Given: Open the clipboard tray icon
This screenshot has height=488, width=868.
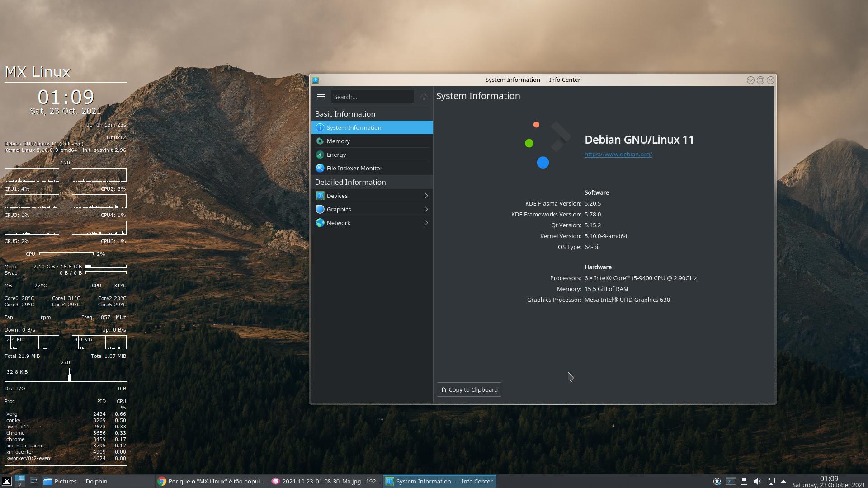Looking at the screenshot, I should pyautogui.click(x=744, y=481).
